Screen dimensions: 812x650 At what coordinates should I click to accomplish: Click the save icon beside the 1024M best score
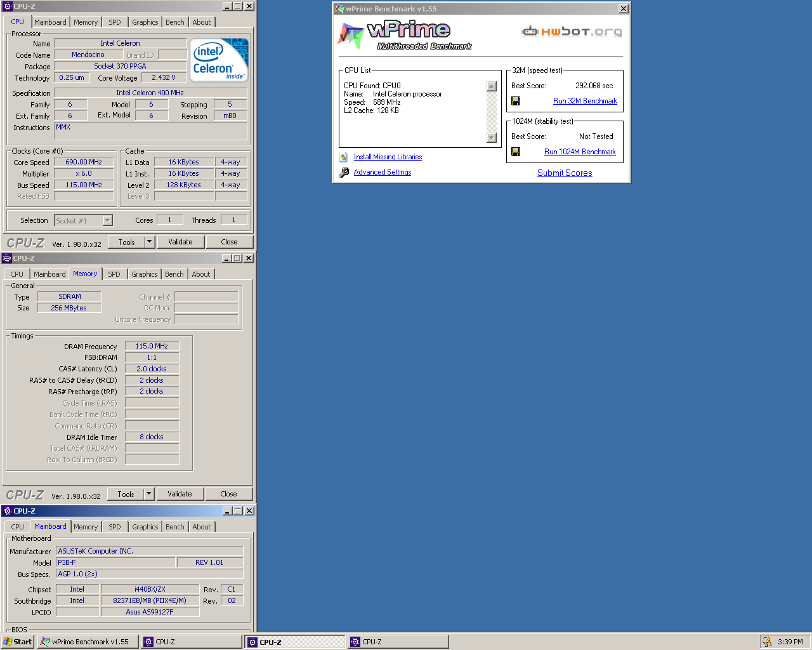(x=516, y=152)
